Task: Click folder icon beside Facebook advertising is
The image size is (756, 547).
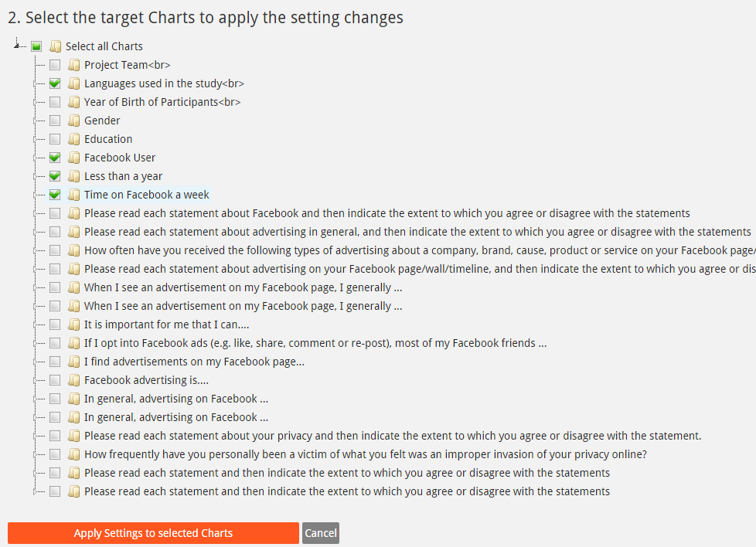Action: click(73, 380)
